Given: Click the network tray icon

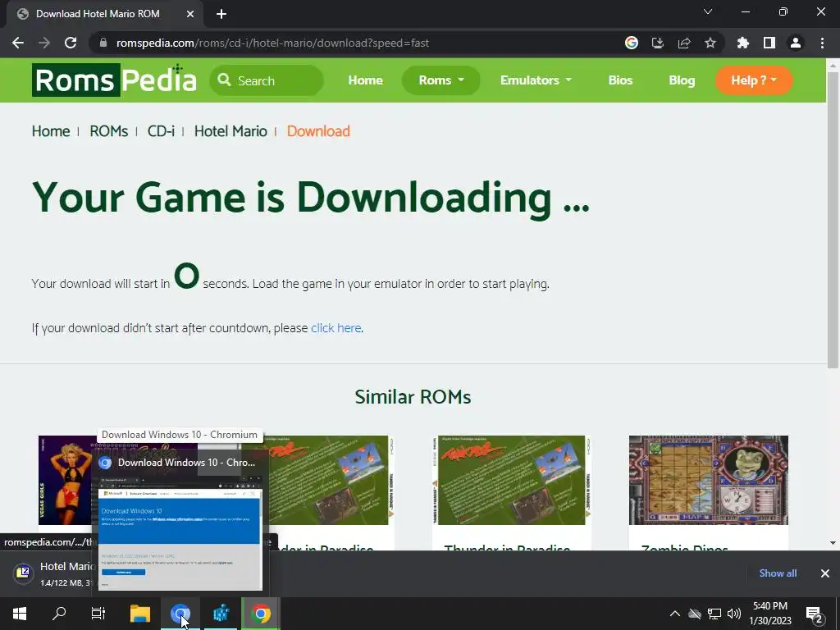Looking at the screenshot, I should point(714,614).
